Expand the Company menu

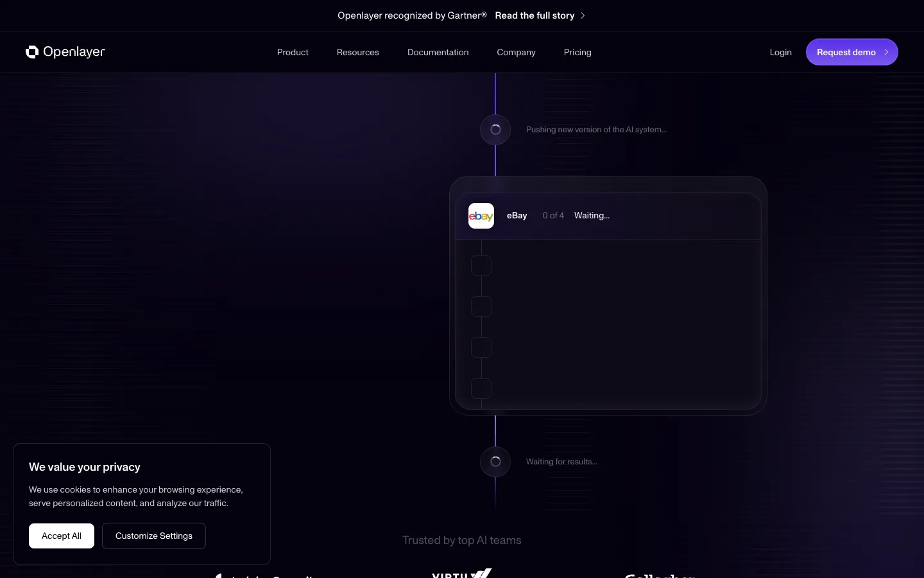point(516,52)
